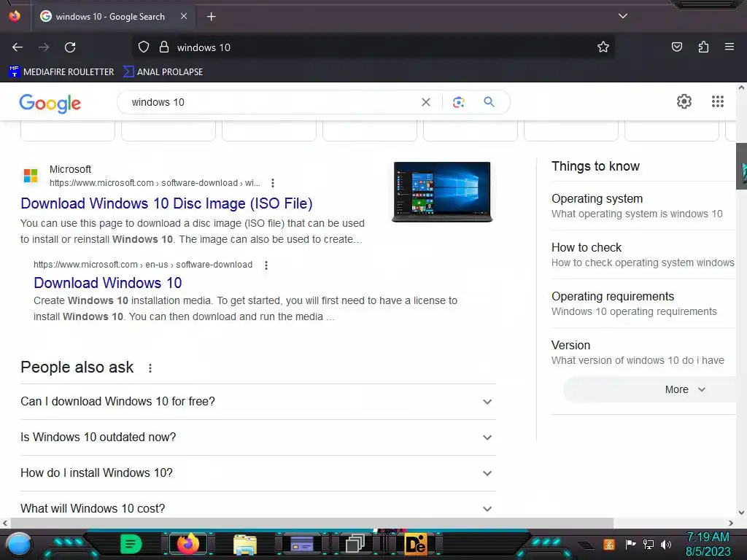
Task: Click the vertical scrollbar thumb
Action: click(x=741, y=166)
